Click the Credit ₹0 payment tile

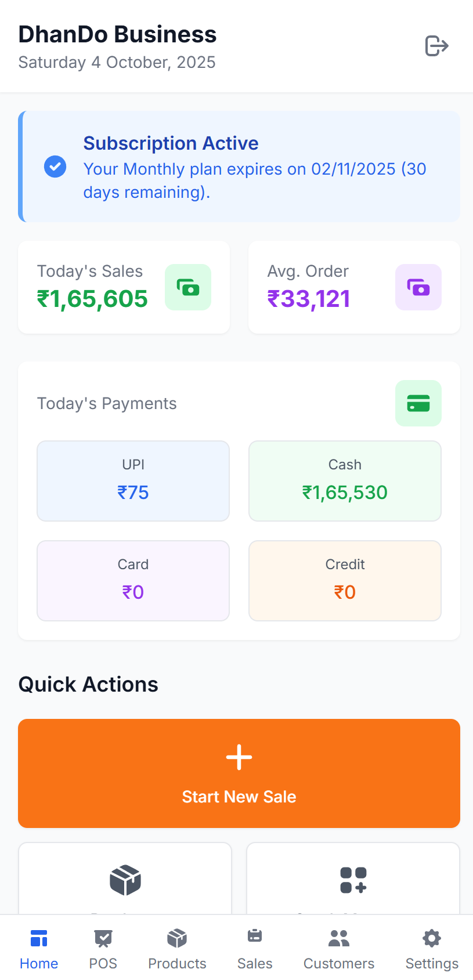tap(345, 580)
